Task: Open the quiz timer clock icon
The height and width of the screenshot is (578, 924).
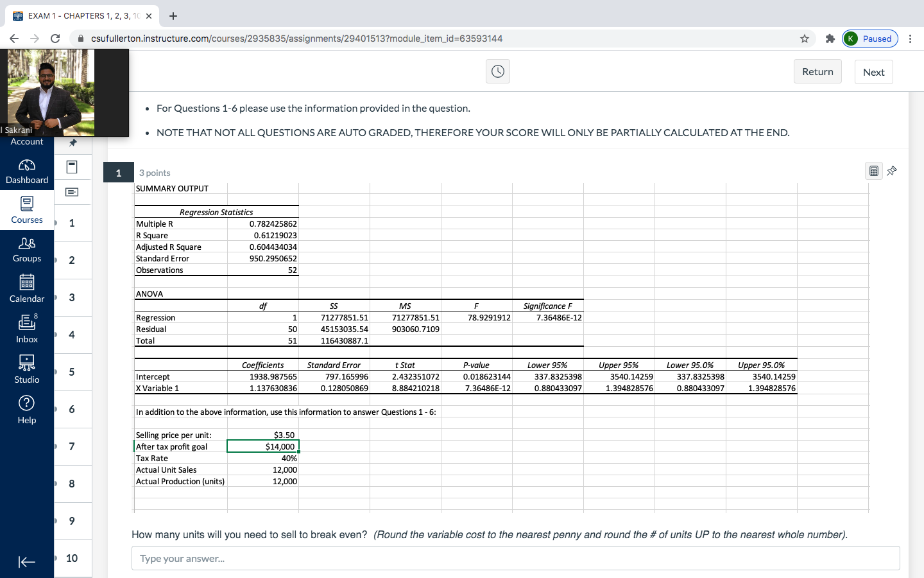Action: [x=498, y=71]
